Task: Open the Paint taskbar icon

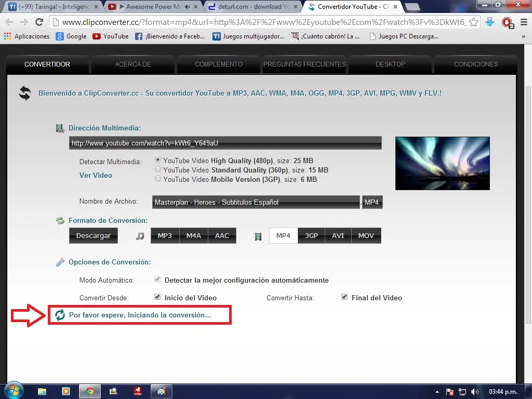Action: 162,392
